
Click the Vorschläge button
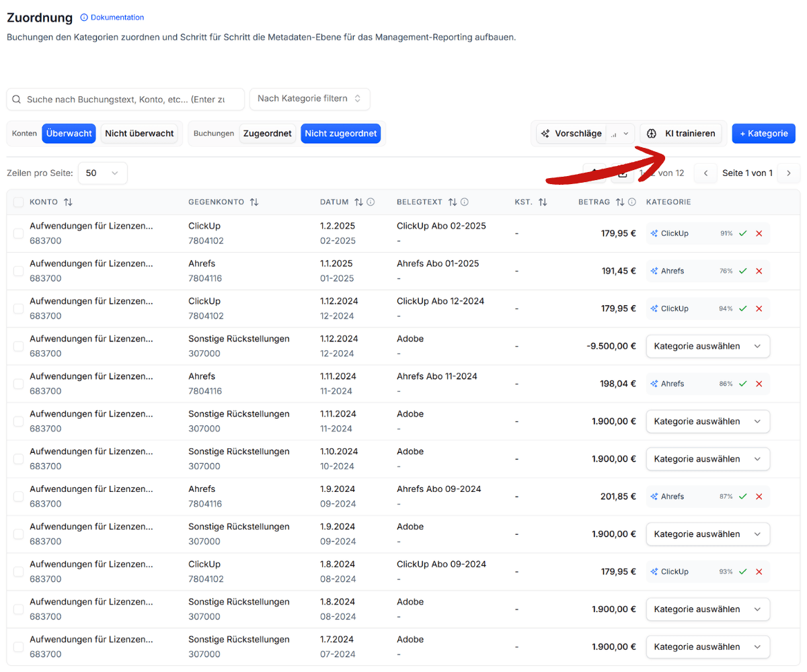571,134
